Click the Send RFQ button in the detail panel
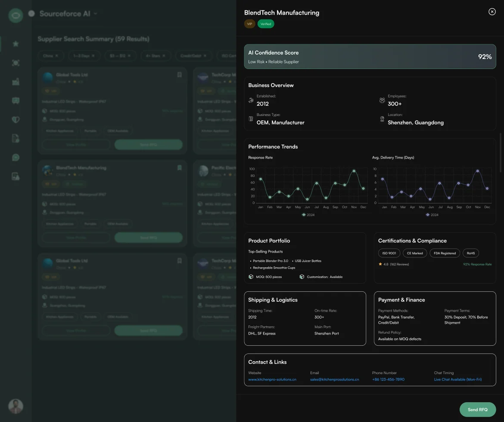This screenshot has width=504, height=422. (477, 409)
